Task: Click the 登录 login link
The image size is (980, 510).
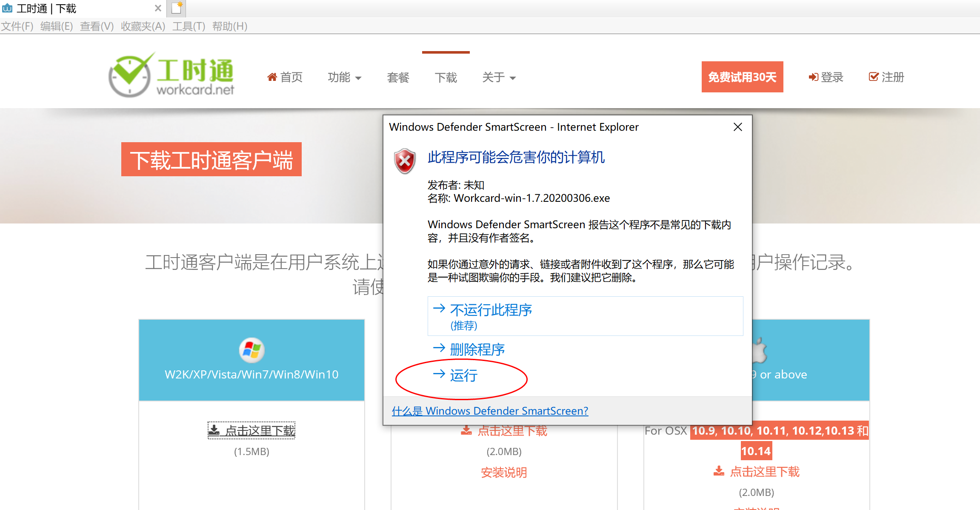Action: click(x=826, y=77)
